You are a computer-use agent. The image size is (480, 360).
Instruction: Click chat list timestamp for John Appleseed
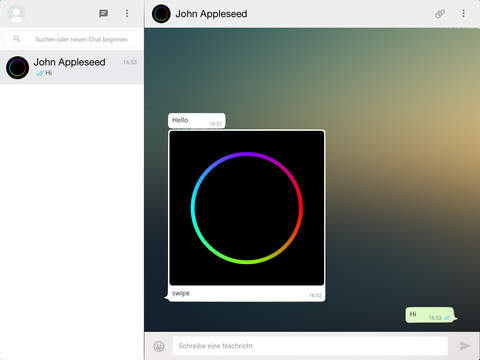[x=130, y=62]
